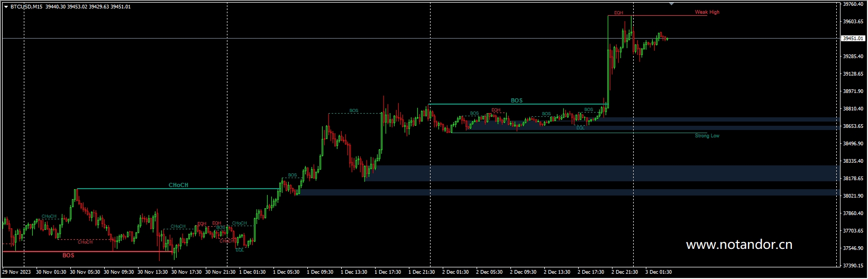Click the chart shift marker triangle
This screenshot has width=868, height=279.
[671, 4]
